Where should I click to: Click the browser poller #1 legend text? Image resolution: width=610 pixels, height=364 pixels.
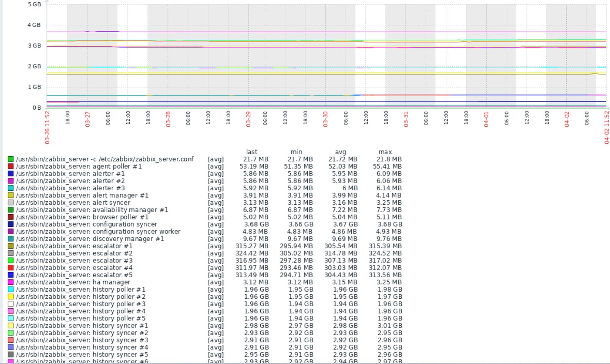[82, 217]
